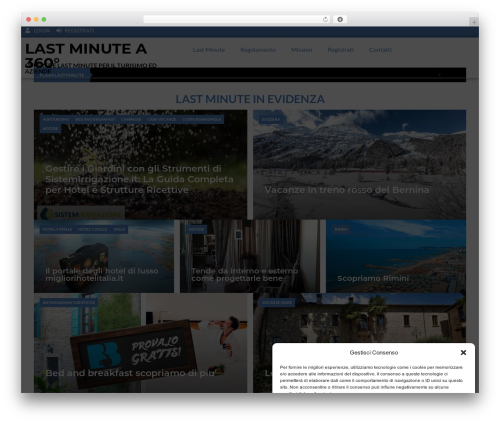This screenshot has height=423, width=500.
Task: Select the INFORMAZIONI TURISTICHE tag
Action: click(x=69, y=302)
